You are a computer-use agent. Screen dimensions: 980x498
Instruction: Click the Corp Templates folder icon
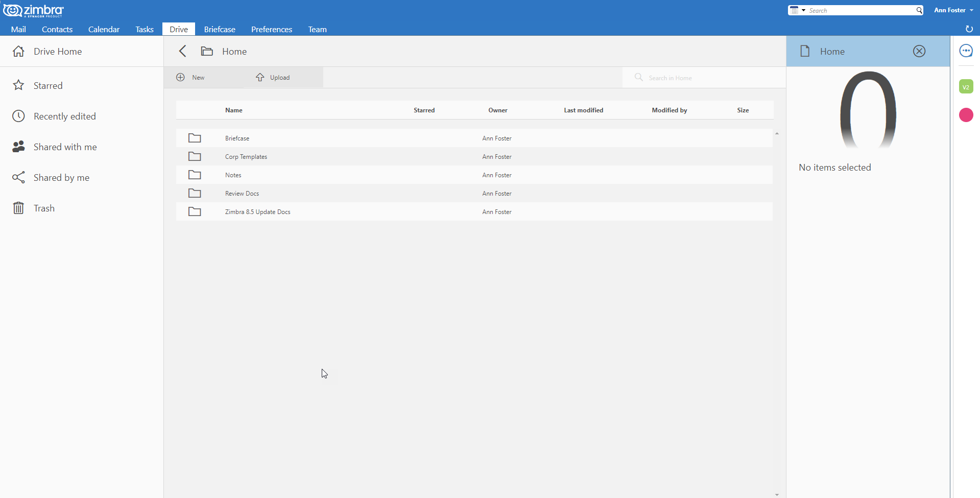[x=195, y=156]
